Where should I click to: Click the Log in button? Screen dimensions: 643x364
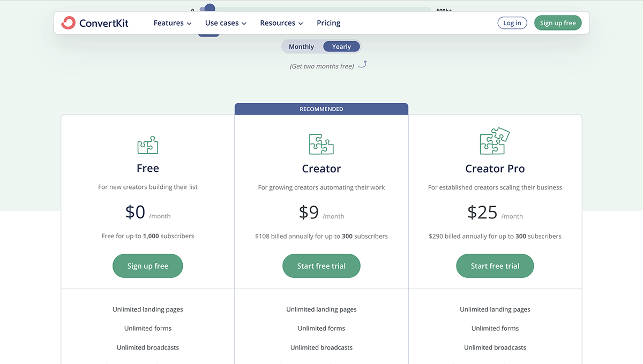(x=512, y=22)
